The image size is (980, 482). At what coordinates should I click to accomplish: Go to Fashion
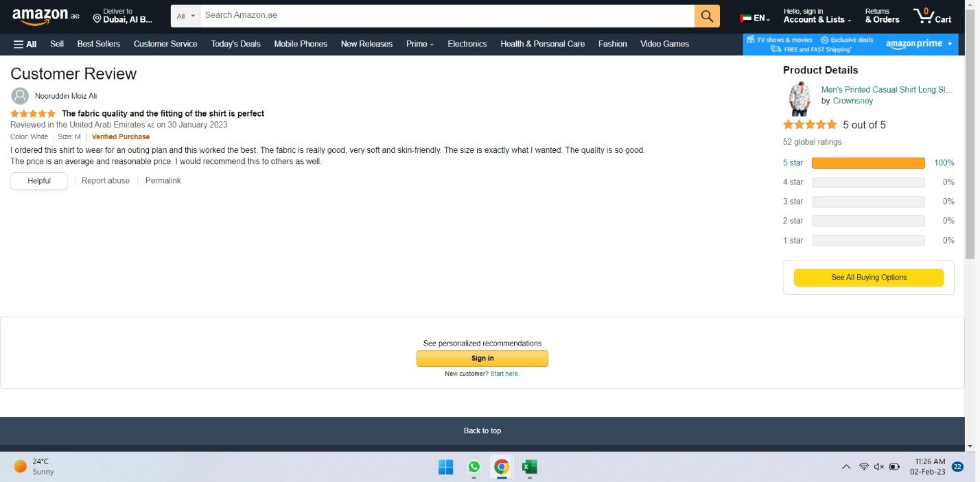[613, 44]
